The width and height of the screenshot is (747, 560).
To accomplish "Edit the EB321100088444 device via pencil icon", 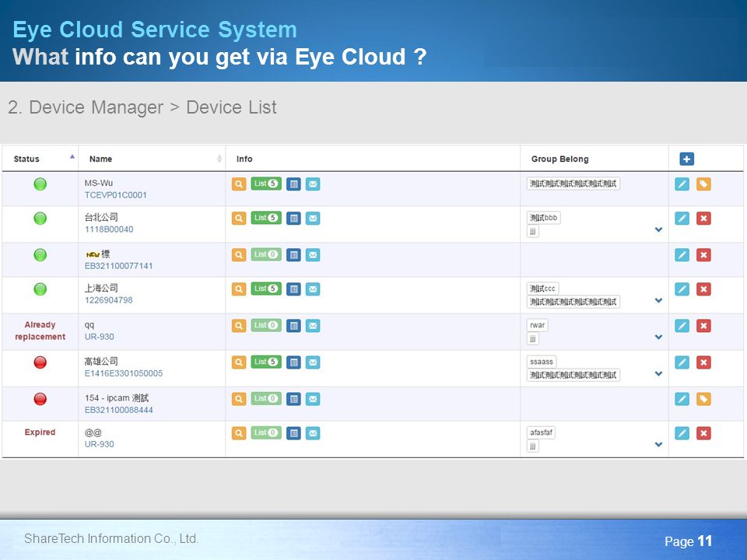I will coord(682,400).
